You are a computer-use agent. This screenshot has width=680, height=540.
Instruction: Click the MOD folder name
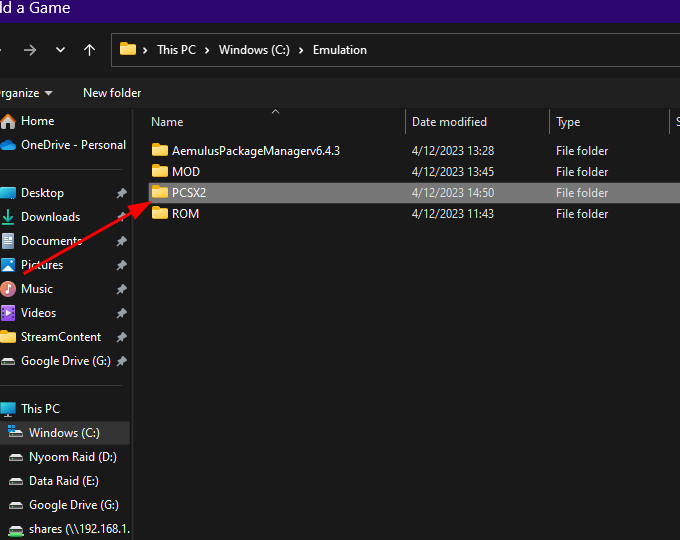point(186,172)
